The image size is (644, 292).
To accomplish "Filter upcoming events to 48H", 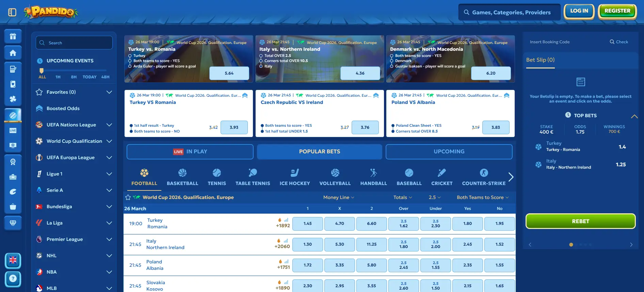I will pos(105,77).
